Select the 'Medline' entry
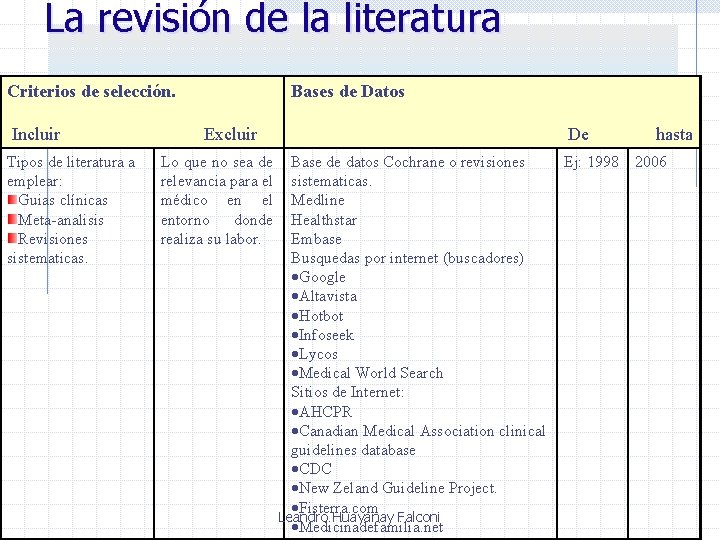This screenshot has height=540, width=720. pos(318,200)
